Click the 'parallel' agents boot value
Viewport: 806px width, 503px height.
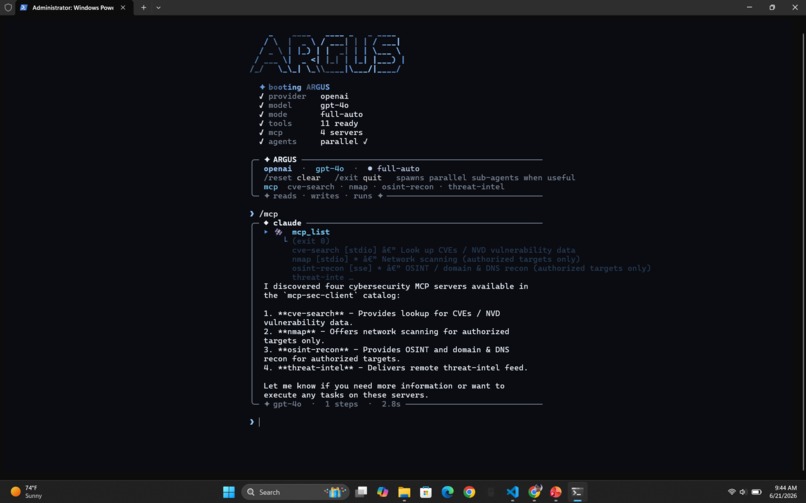point(339,142)
